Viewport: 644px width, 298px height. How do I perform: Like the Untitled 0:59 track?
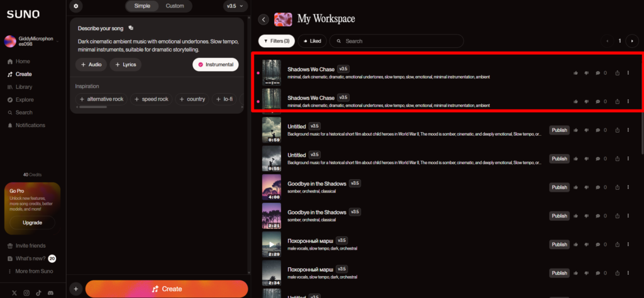[x=576, y=130]
